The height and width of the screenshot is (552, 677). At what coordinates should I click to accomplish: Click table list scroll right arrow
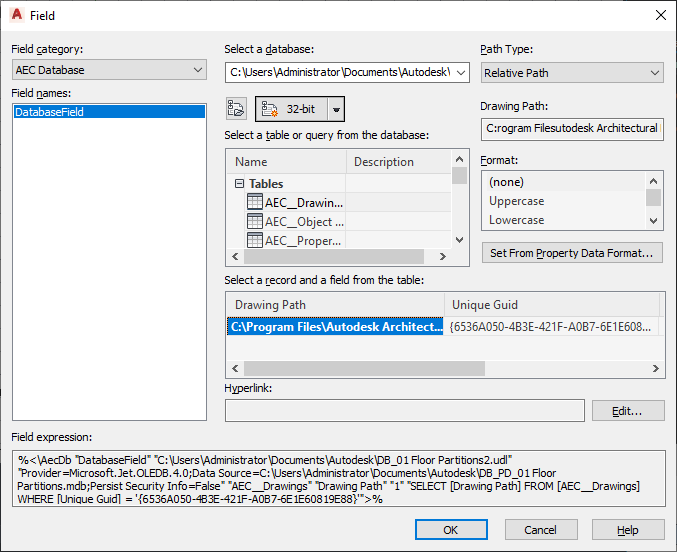[443, 257]
